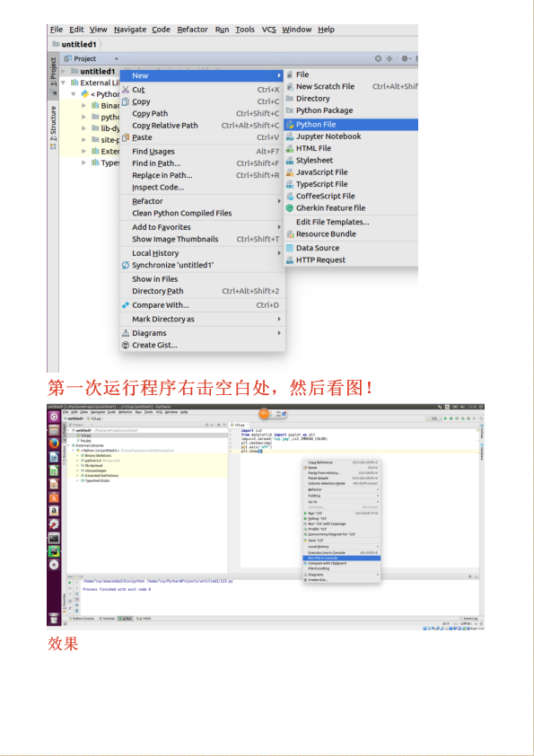The image size is (534, 756).
Task: Click Create Gist GitHub icon upper menu
Action: [126, 345]
